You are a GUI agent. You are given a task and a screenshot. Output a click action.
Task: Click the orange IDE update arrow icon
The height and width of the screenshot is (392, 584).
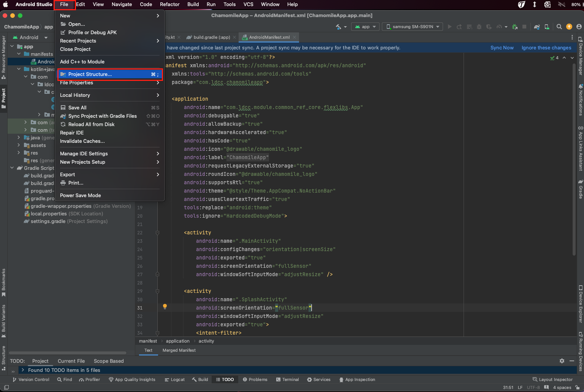click(x=569, y=27)
